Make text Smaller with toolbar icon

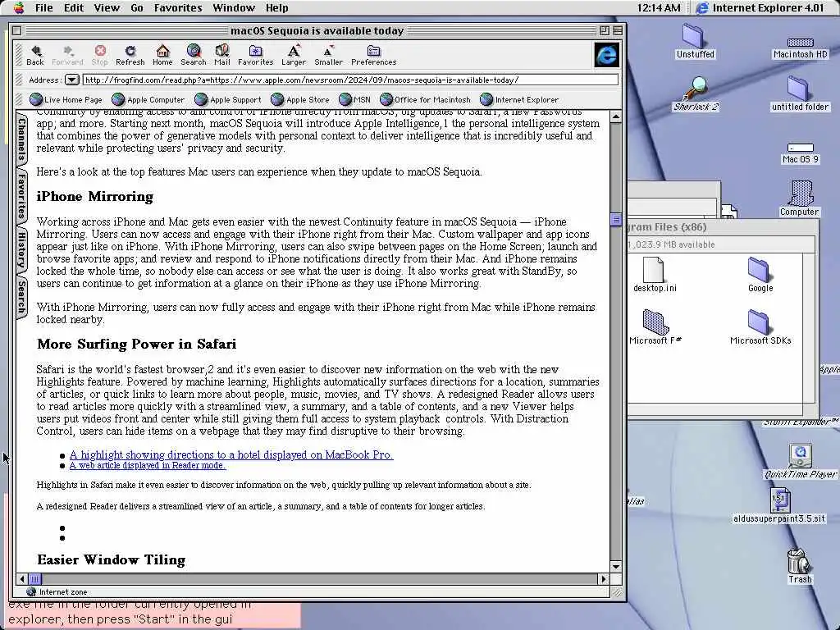328,55
